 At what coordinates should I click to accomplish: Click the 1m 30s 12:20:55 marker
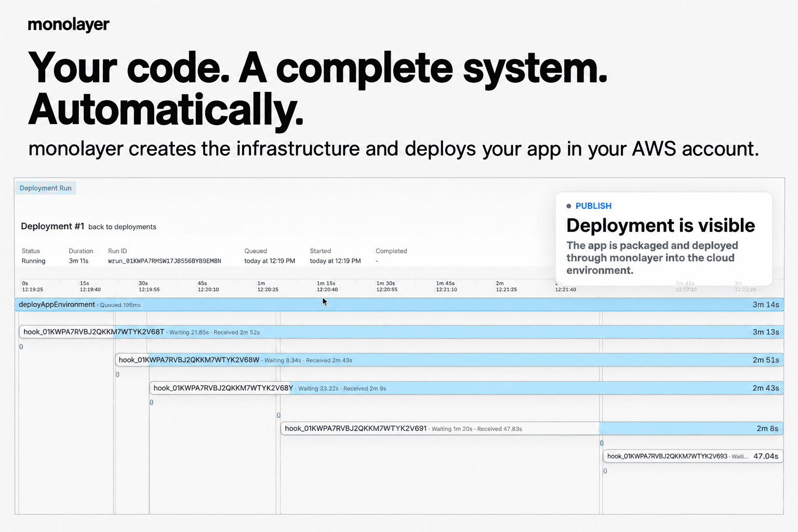pyautogui.click(x=387, y=286)
